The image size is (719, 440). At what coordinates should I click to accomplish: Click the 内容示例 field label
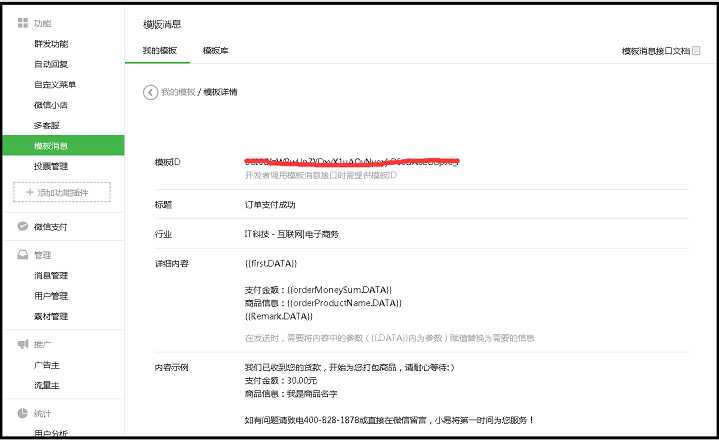point(171,368)
